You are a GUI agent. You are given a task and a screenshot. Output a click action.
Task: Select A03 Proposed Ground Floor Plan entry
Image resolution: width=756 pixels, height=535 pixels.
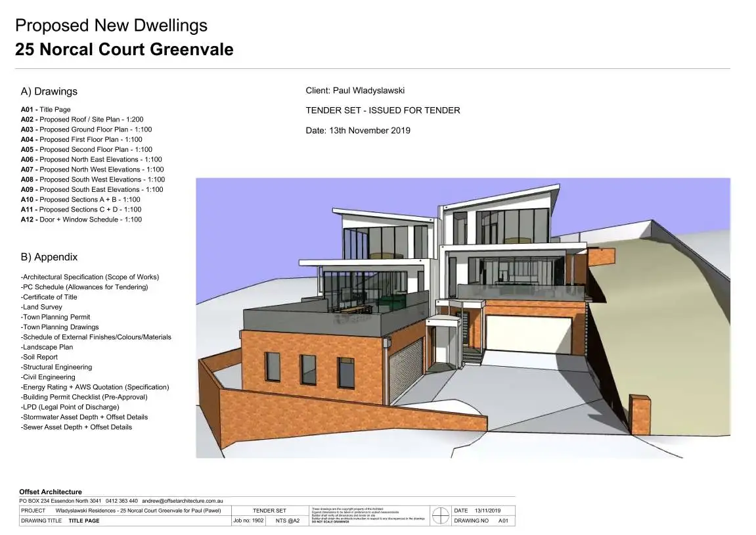tap(86, 129)
